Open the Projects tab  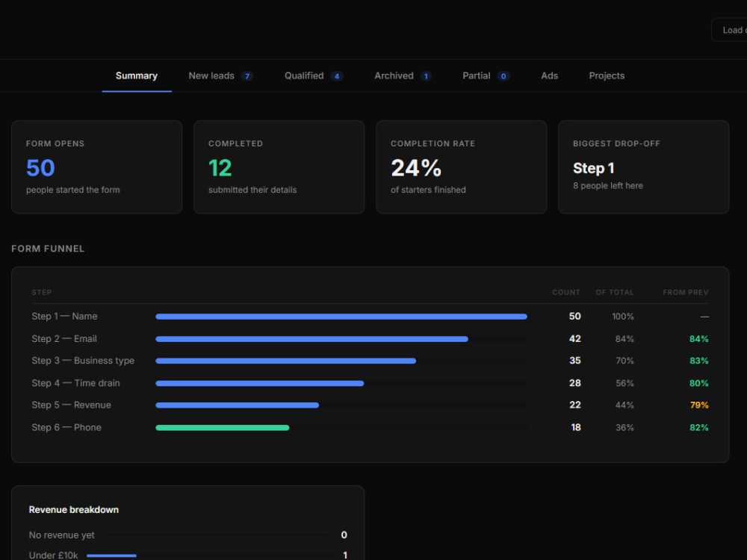(x=607, y=75)
